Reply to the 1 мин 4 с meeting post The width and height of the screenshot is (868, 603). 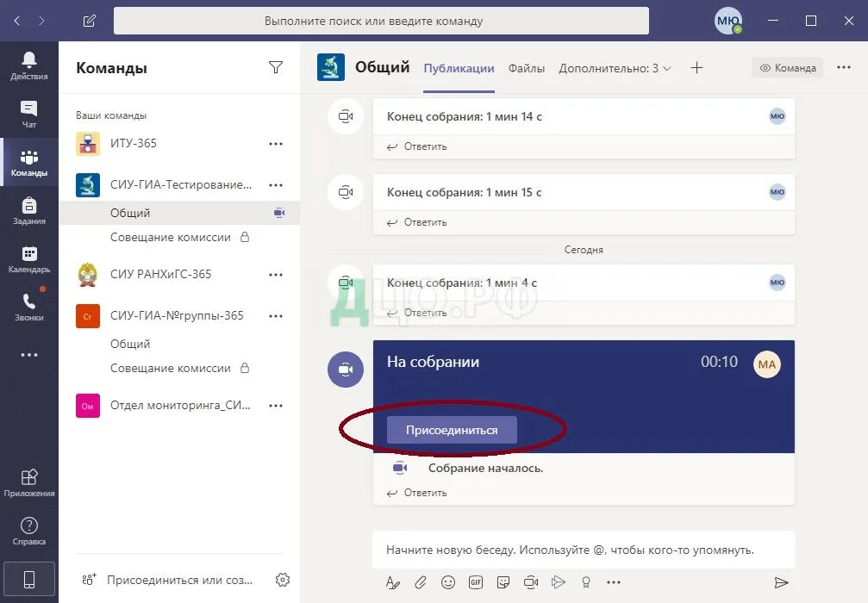click(x=417, y=313)
